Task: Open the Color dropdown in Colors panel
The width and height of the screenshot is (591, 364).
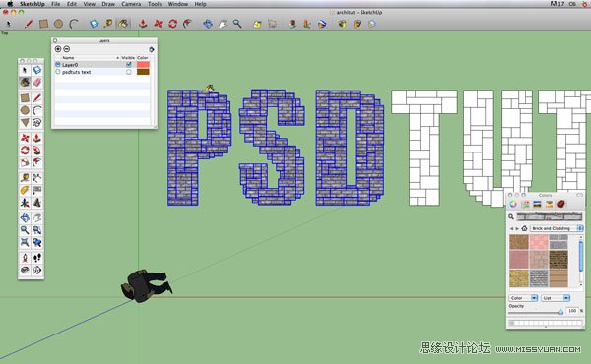Action: click(x=523, y=298)
